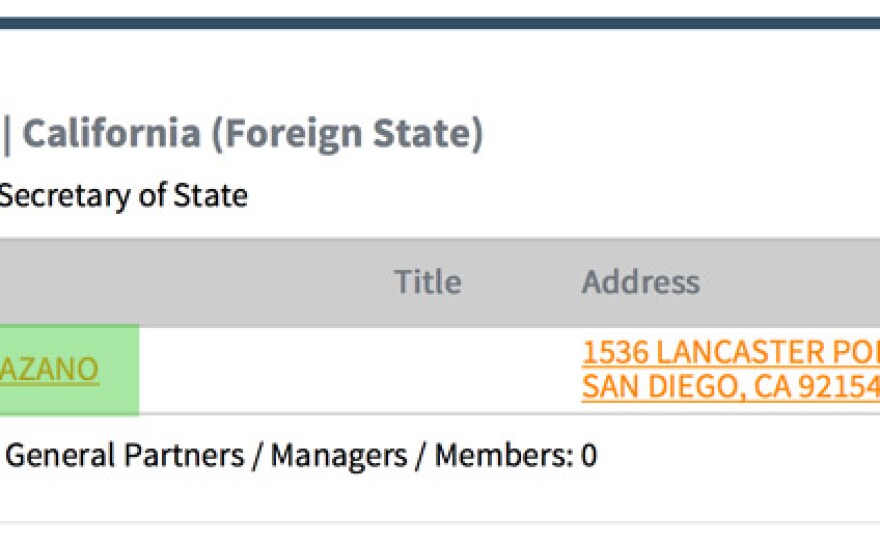Image resolution: width=880 pixels, height=542 pixels.
Task: Click the (Foreign State) parenthetical
Action: point(347,134)
